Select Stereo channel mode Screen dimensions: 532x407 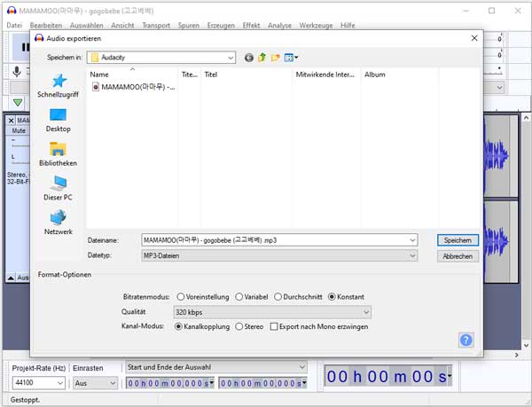(x=249, y=327)
